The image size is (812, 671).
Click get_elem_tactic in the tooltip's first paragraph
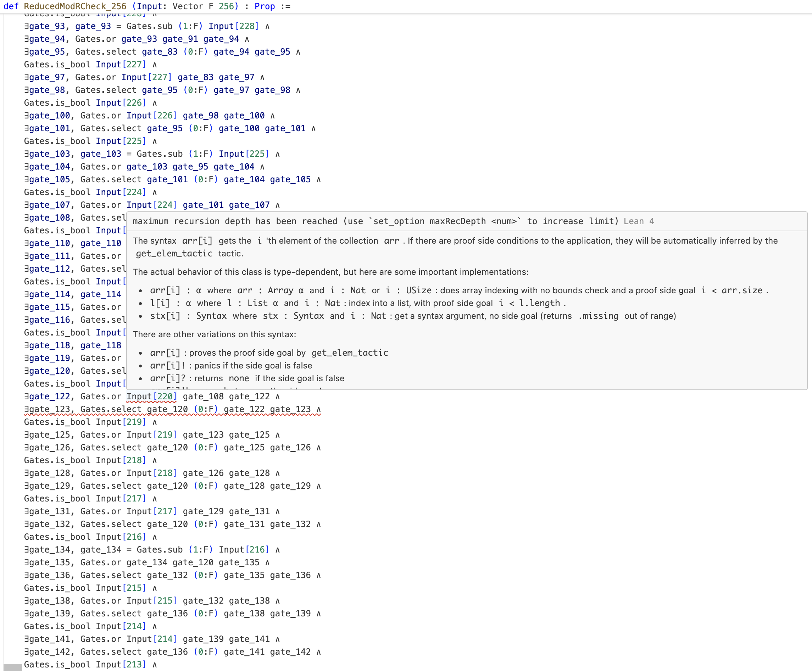click(174, 254)
